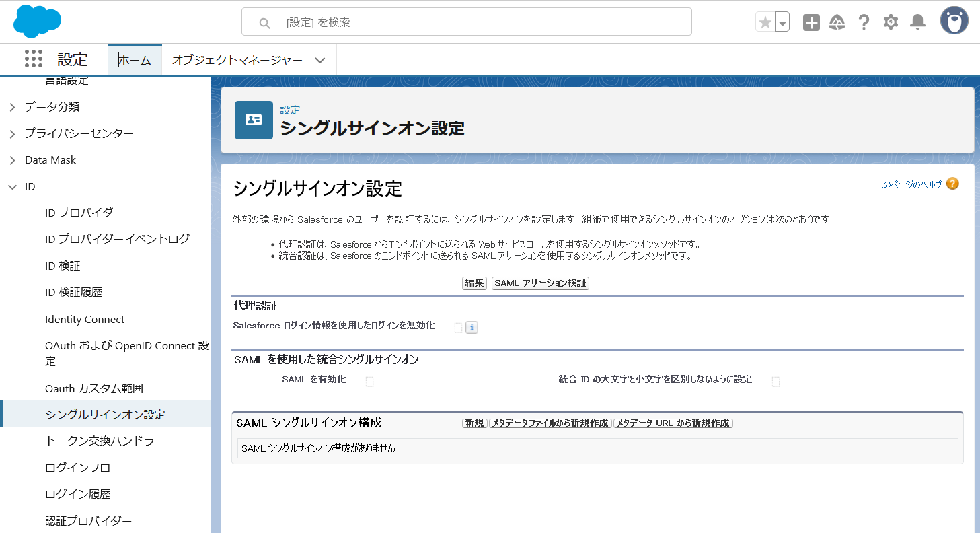Open ID 検証 in the sidebar
980x533 pixels.
[x=63, y=266]
